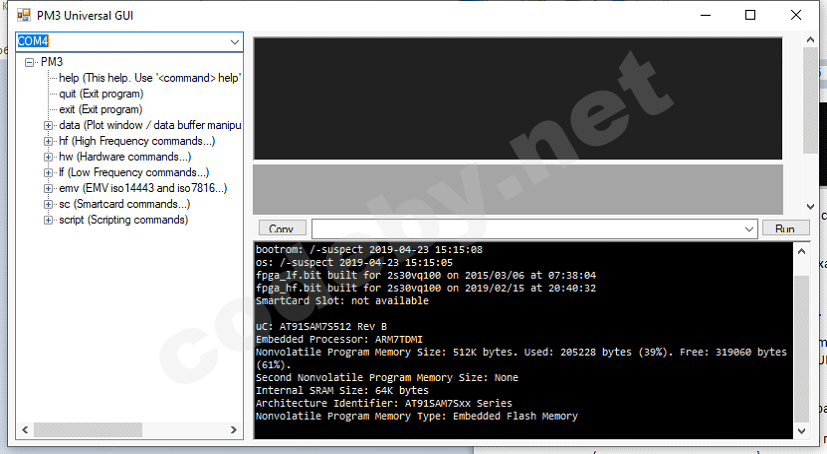Select the data (Plot window) tree item
The width and height of the screenshot is (827, 454).
[x=150, y=125]
